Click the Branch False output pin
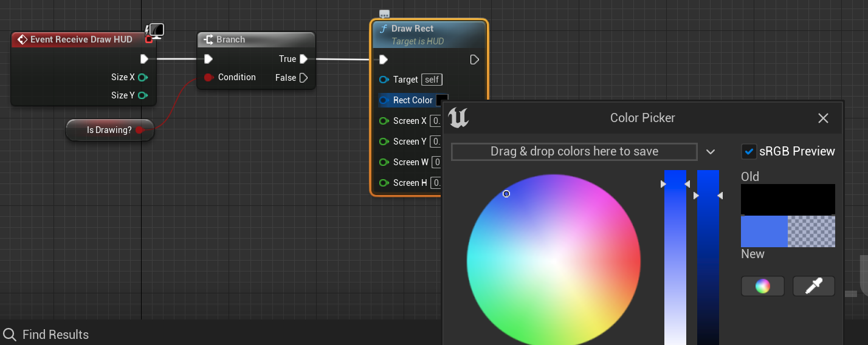This screenshot has width=868, height=345. pos(303,78)
